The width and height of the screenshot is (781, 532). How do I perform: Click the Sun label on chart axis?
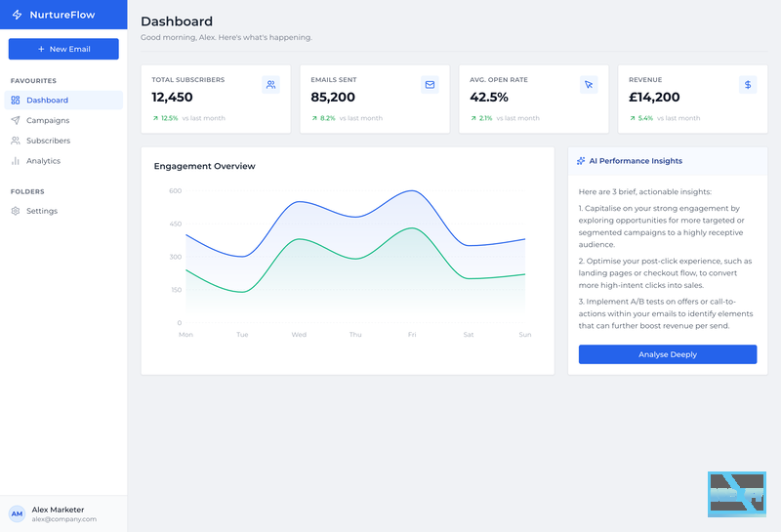[525, 335]
